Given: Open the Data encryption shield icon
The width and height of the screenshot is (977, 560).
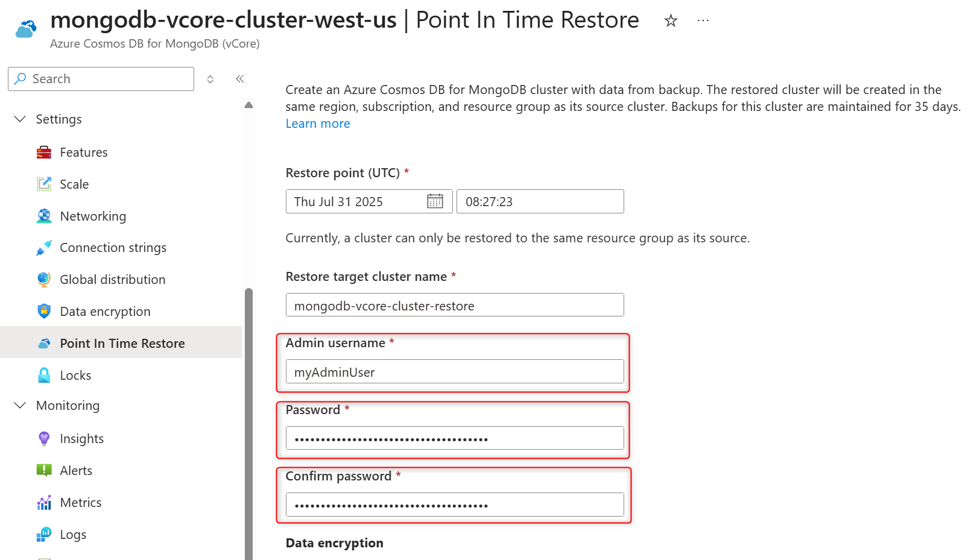Looking at the screenshot, I should point(44,312).
